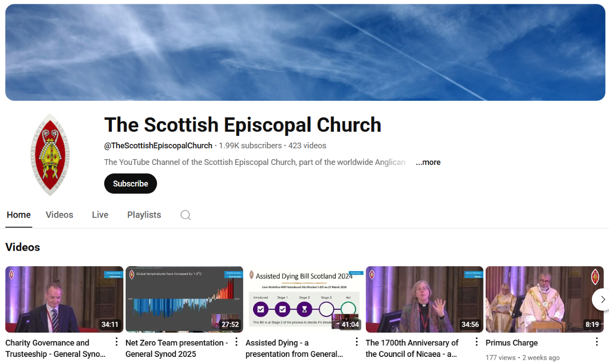The image size is (609, 364).
Task: Click the 423 videos count text
Action: tap(307, 145)
